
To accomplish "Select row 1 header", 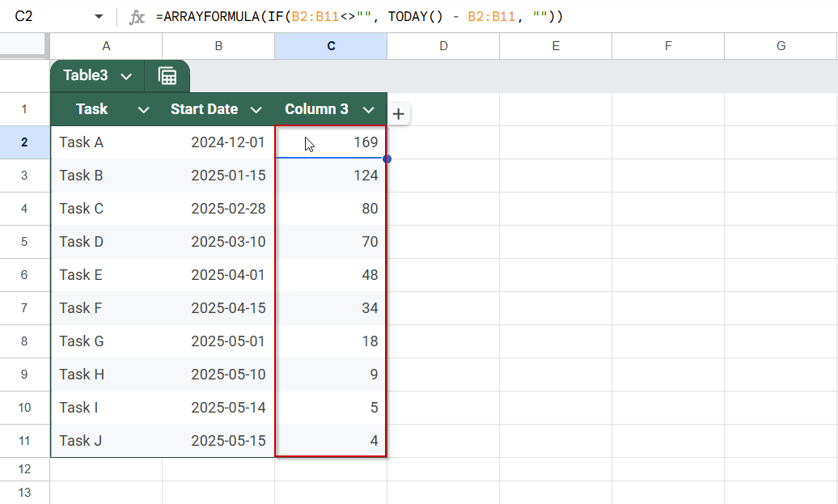I will coord(24,109).
